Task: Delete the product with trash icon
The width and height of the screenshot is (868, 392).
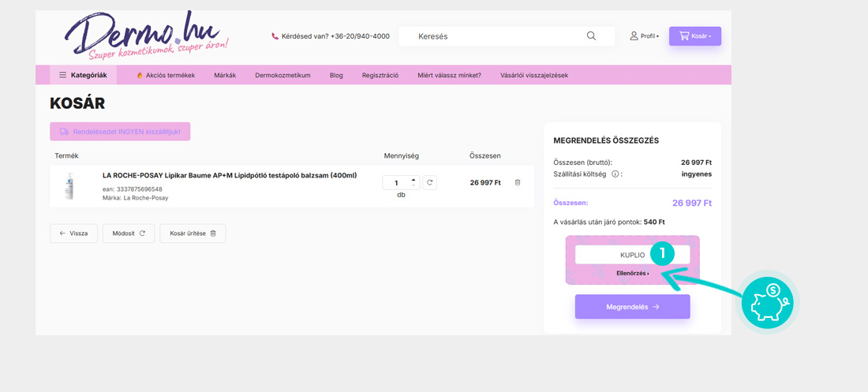Action: [518, 182]
